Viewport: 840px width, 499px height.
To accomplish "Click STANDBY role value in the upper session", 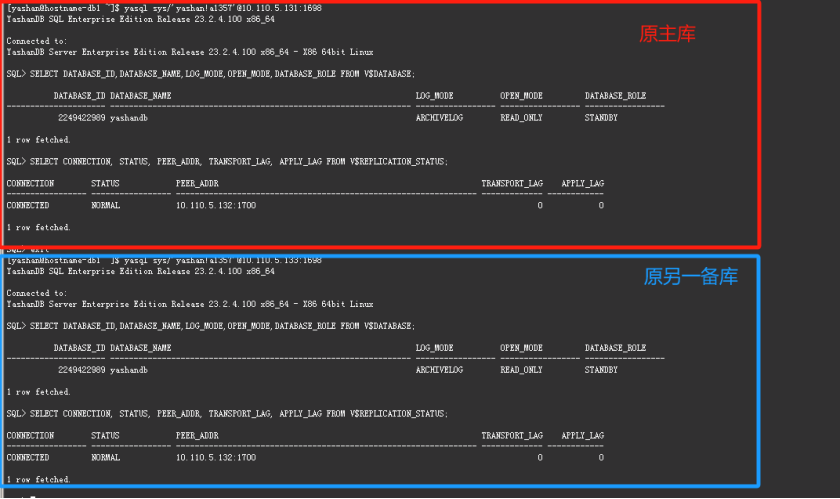I will click(601, 118).
